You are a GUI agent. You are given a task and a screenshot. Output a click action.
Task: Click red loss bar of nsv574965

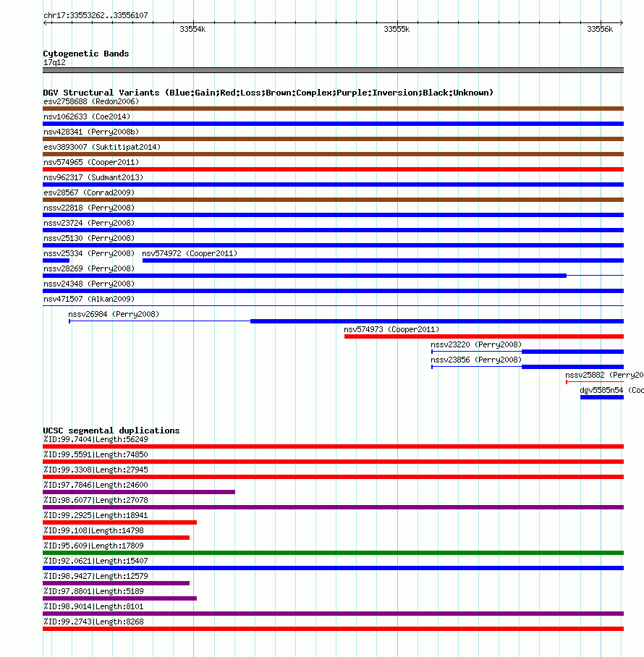[333, 169]
